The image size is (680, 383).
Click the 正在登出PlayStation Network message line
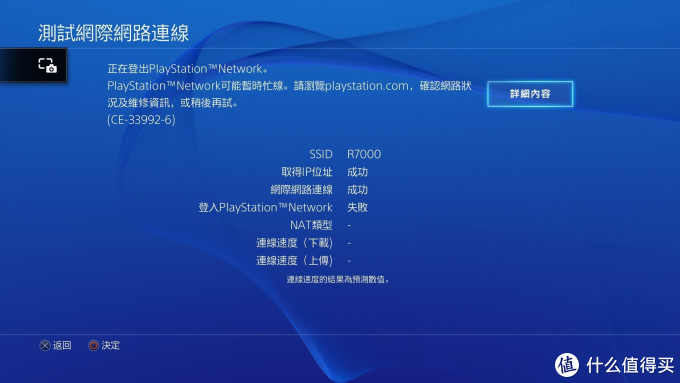(x=187, y=69)
